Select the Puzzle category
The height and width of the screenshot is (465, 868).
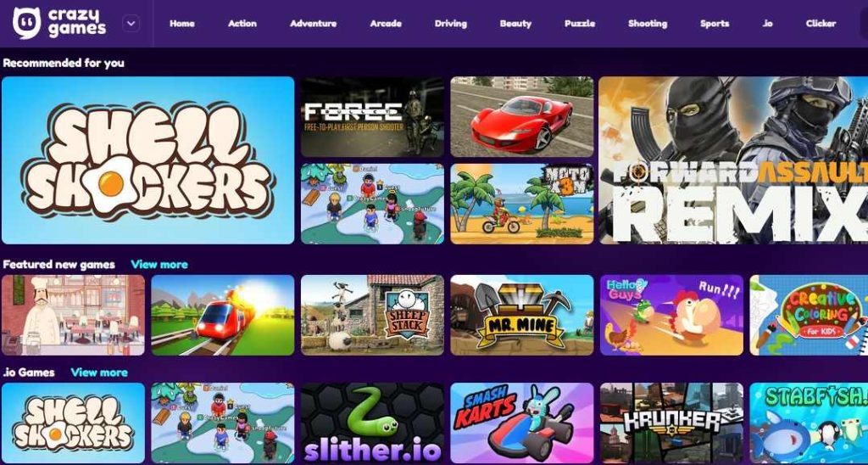pos(580,23)
